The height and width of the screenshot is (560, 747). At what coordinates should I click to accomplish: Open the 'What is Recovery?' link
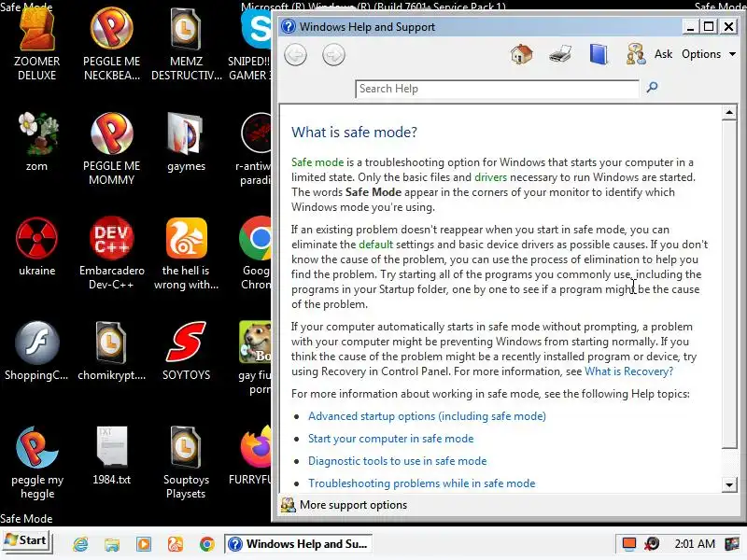[628, 371]
